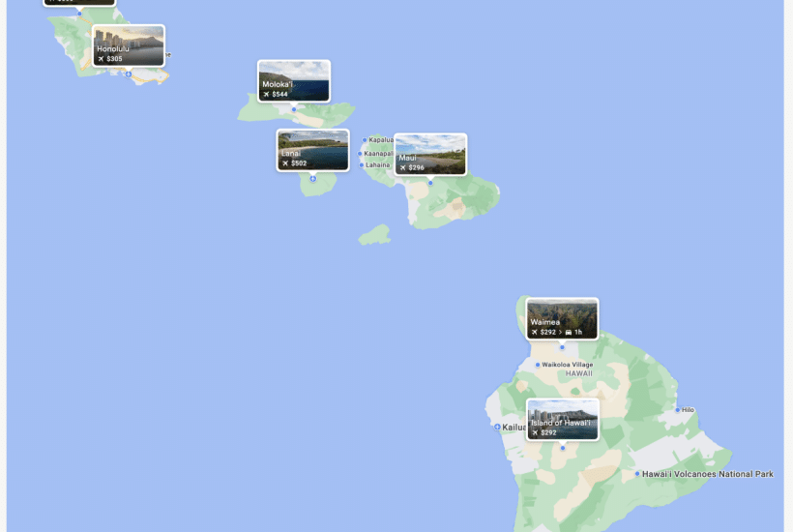The height and width of the screenshot is (532, 793).
Task: Open the Maui $296 flight card
Action: point(430,154)
